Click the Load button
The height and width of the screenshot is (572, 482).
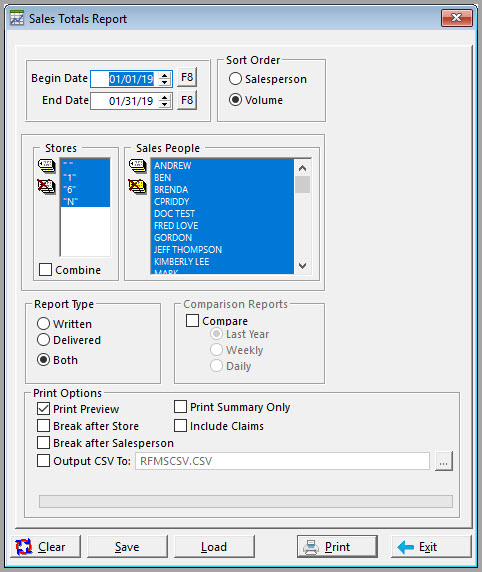coord(214,546)
